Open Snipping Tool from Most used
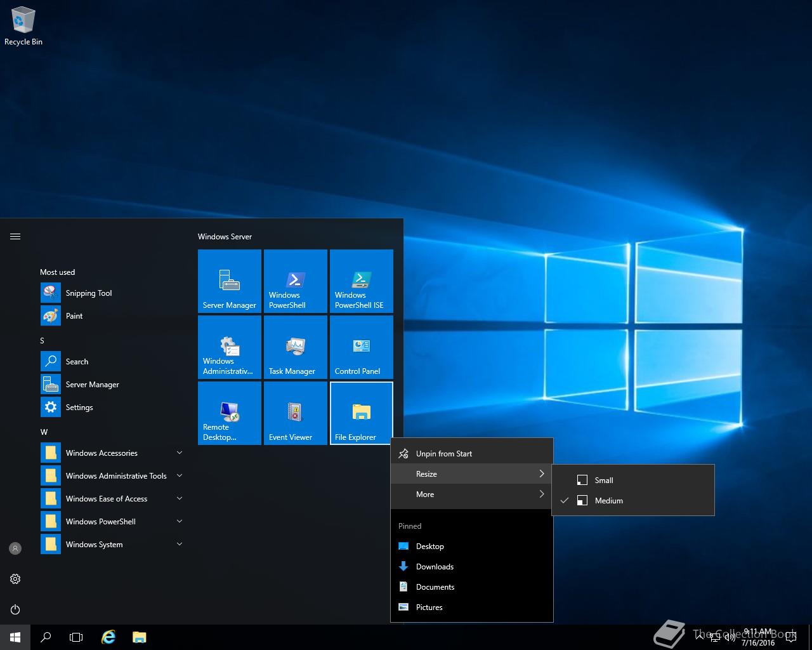This screenshot has height=650, width=812. click(112, 293)
